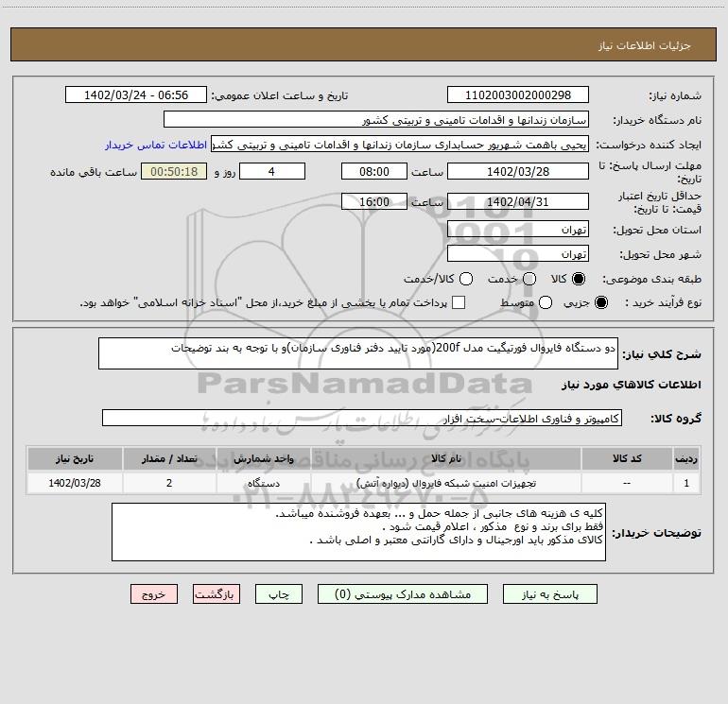The image size is (728, 704).
Task: Click the unit cell دستگاه
Action: pyautogui.click(x=263, y=483)
